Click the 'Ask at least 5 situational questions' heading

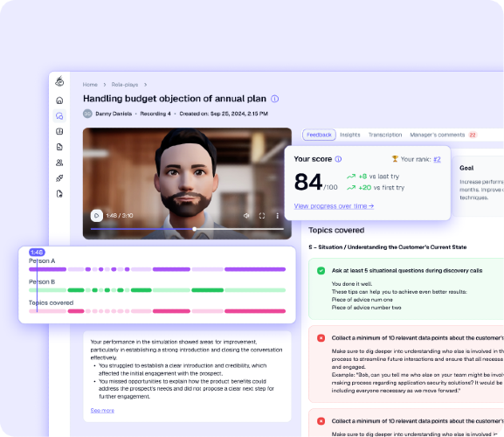pos(407,271)
